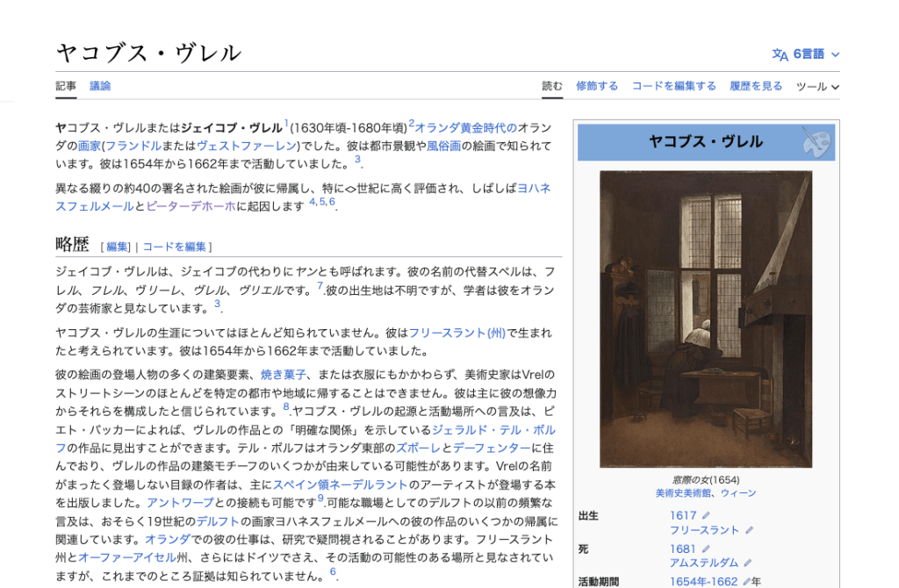Click the translation language icon at top right
Viewport: 899px width, 588px height.
point(780,54)
